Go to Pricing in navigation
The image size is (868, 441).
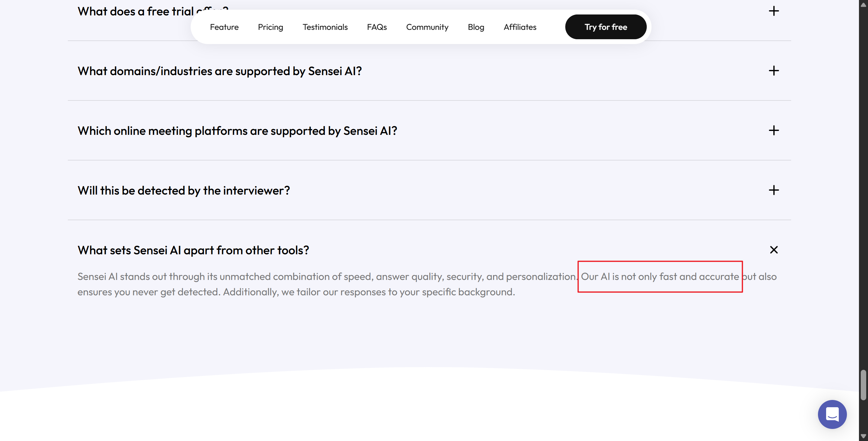(x=270, y=27)
